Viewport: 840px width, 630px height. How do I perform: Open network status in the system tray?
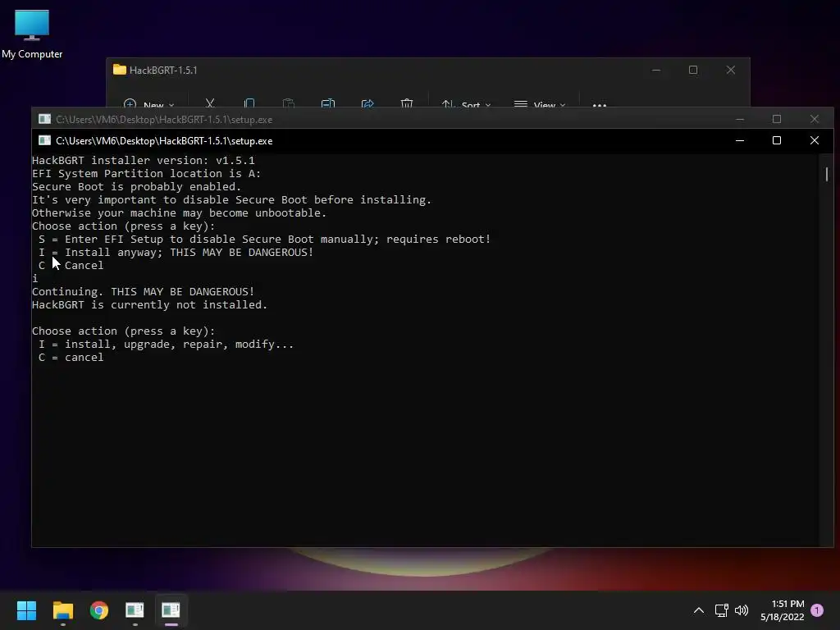pyautogui.click(x=722, y=610)
